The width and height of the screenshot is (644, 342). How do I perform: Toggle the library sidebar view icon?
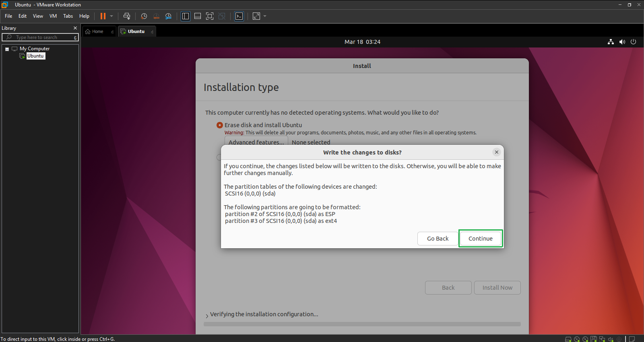(186, 16)
